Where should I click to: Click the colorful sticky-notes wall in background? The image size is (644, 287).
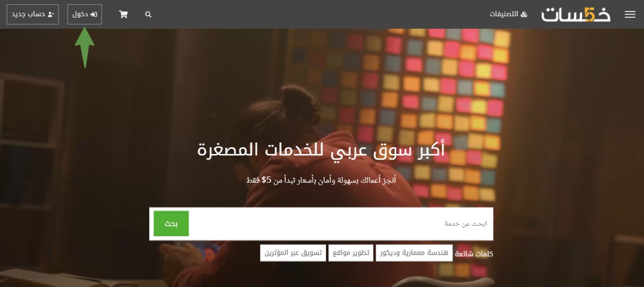(445, 105)
